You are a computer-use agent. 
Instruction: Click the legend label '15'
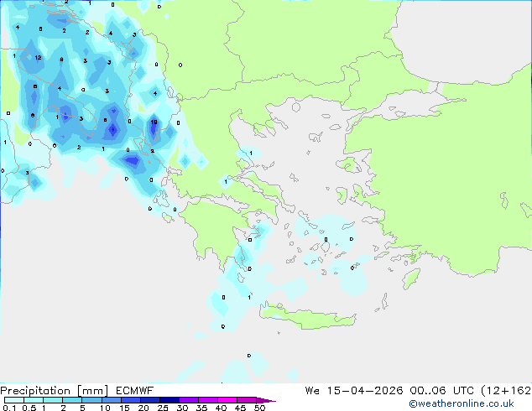[x=124, y=408]
